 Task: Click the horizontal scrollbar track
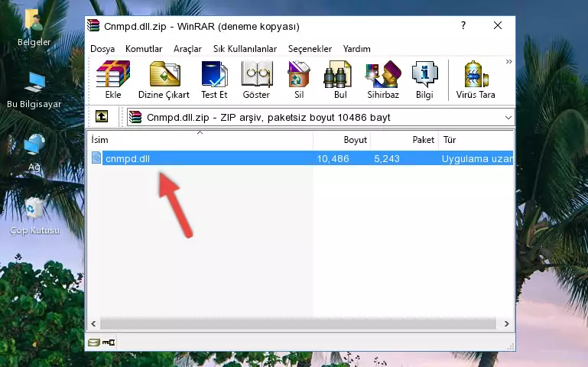298,323
